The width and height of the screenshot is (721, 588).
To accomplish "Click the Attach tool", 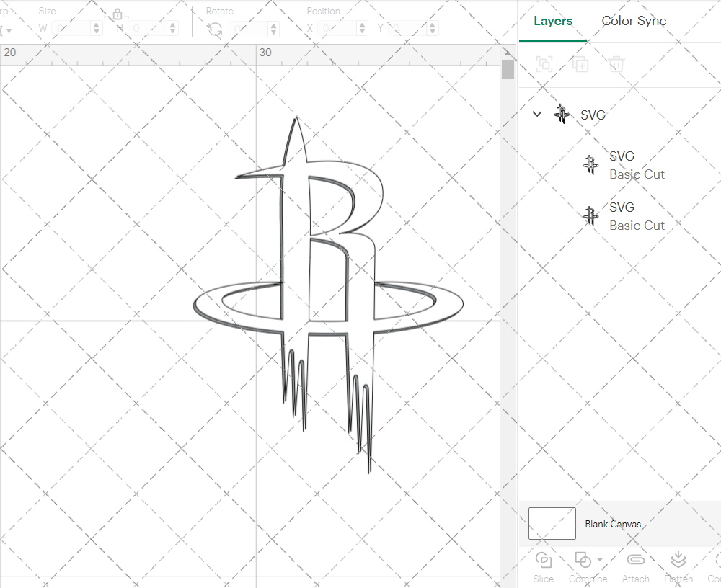I will (635, 567).
